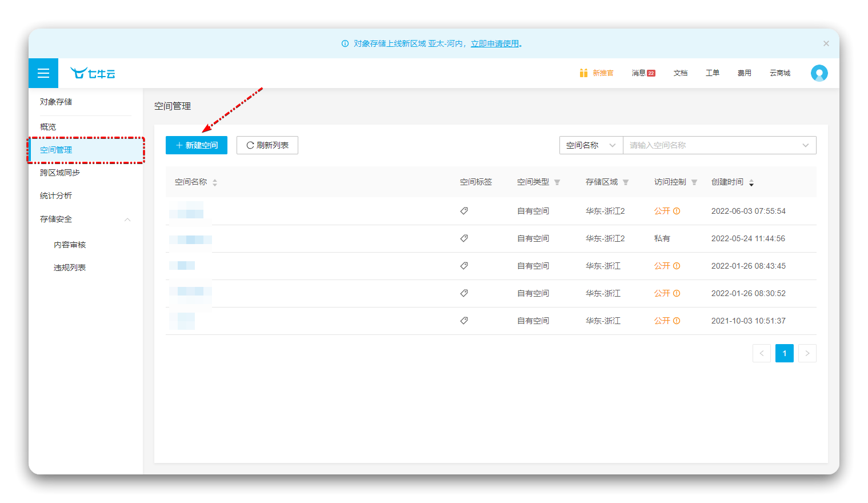Open the hamburger navigation menu
868x503 pixels.
pos(43,73)
